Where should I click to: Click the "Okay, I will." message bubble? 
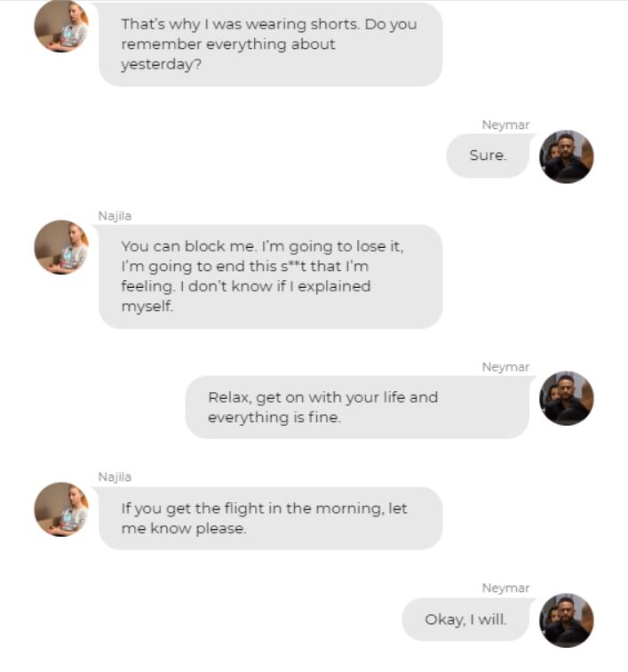coord(465,620)
